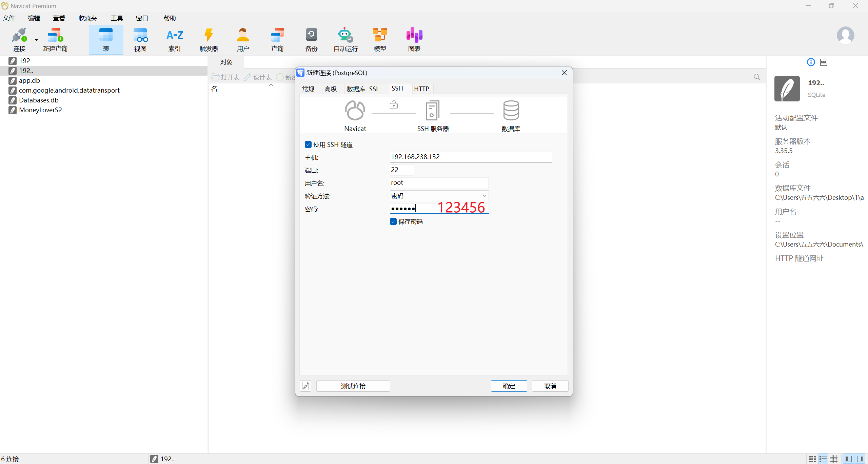Toggle the right information pane icon
This screenshot has height=464, width=868.
click(860, 459)
